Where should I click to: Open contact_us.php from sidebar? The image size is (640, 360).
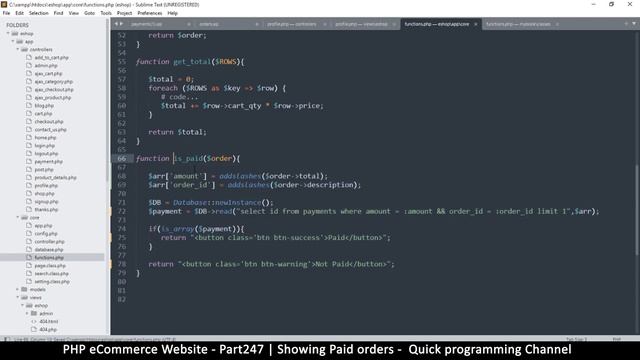click(x=50, y=129)
